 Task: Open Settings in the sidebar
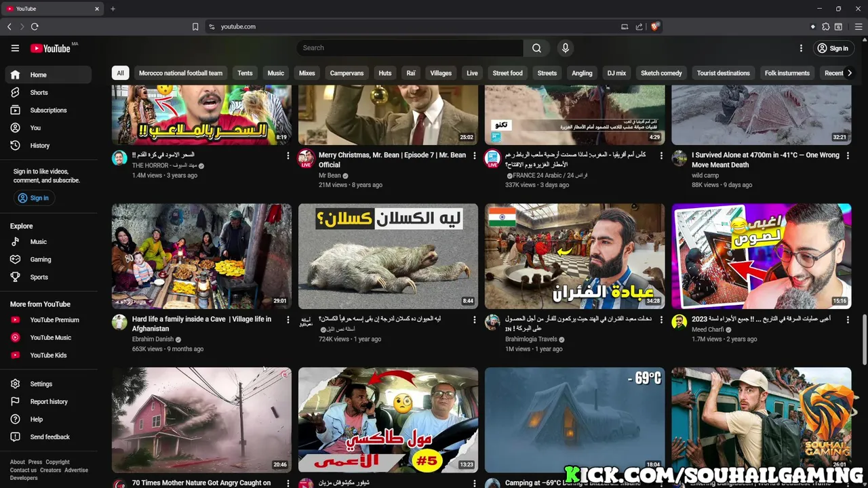48,384
